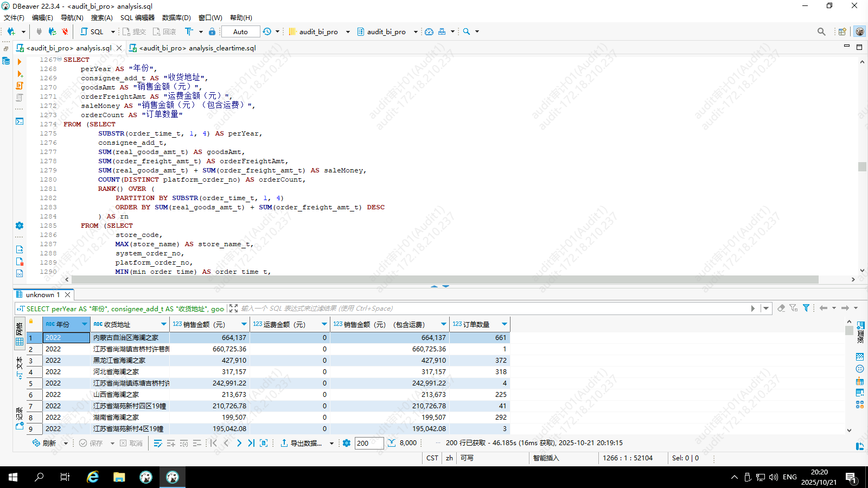Click the disconnect red plug icon

pos(65,31)
